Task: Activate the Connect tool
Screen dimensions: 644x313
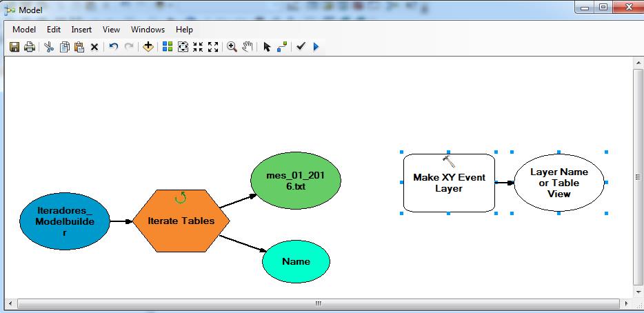Action: 282,47
